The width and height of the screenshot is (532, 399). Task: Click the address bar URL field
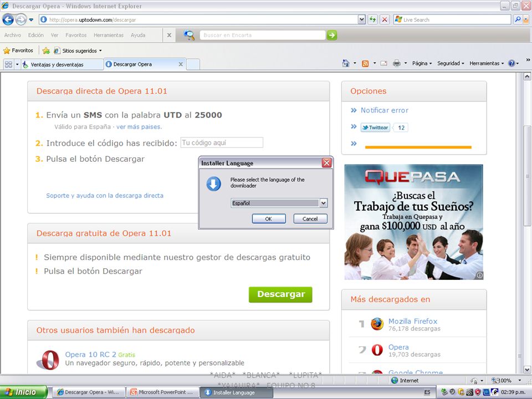tap(198, 20)
